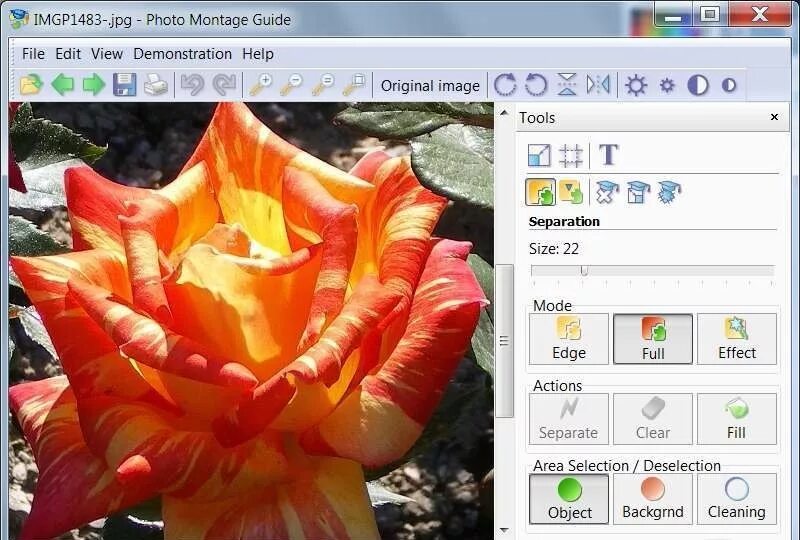800x540 pixels.
Task: Click the vertical scrollbar thumb
Action: tap(504, 340)
